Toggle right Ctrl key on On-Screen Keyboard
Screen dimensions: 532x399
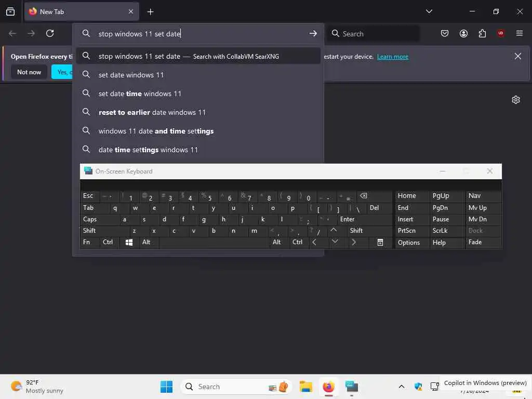click(299, 242)
